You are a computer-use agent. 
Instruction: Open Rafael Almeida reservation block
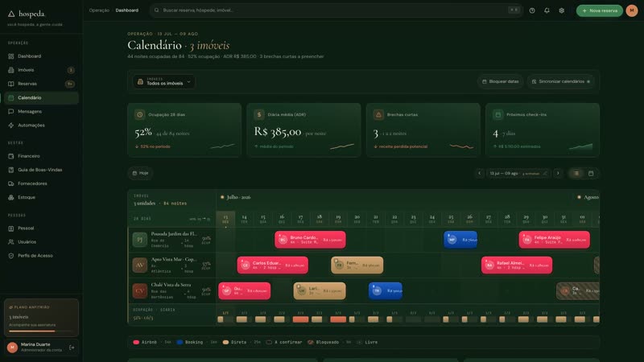(x=517, y=265)
